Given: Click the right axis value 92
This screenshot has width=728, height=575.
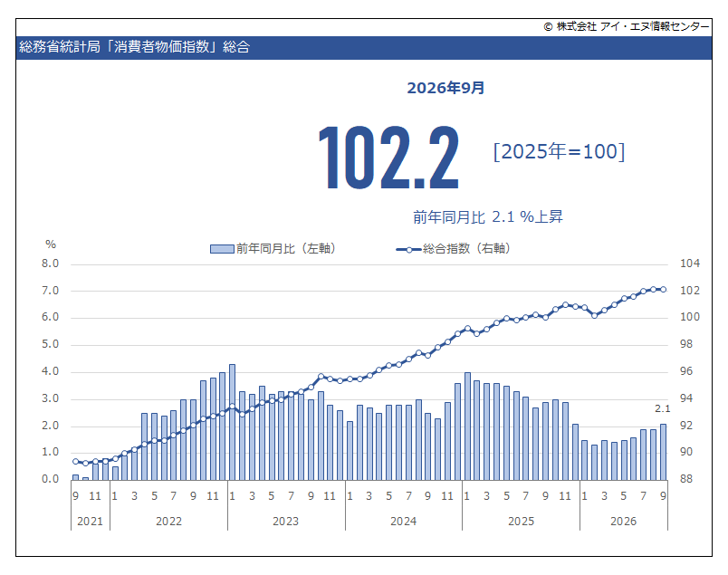Looking at the screenshot, I should tap(686, 426).
